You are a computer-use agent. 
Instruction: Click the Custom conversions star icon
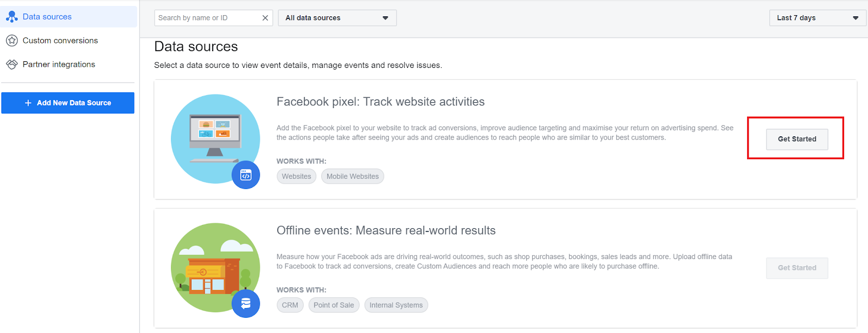tap(12, 41)
